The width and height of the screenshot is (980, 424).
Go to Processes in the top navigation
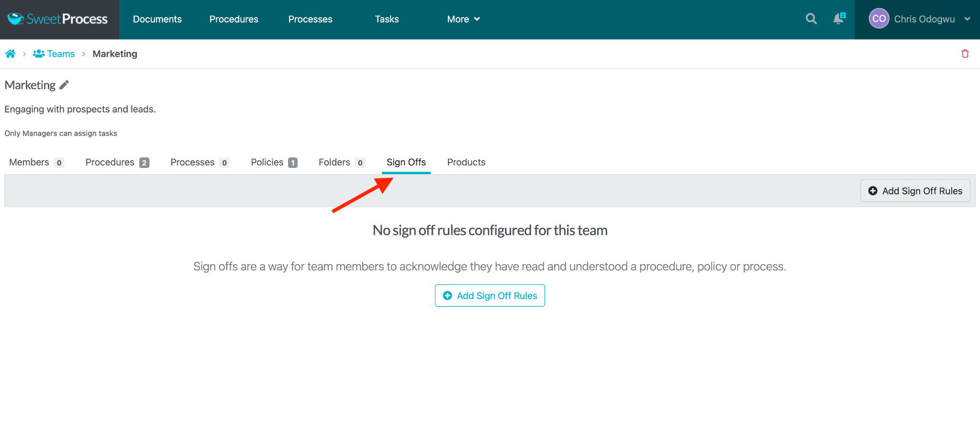pyautogui.click(x=310, y=19)
